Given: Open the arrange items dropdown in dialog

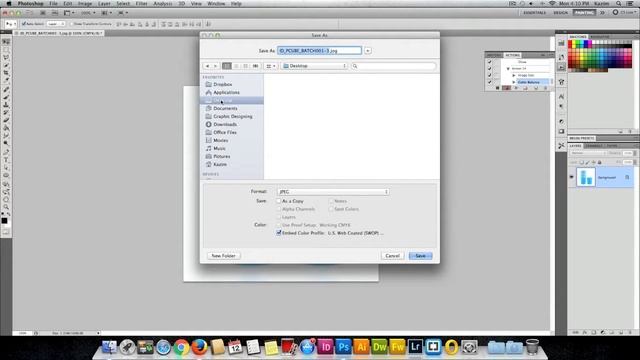Looking at the screenshot, I should tap(271, 66).
